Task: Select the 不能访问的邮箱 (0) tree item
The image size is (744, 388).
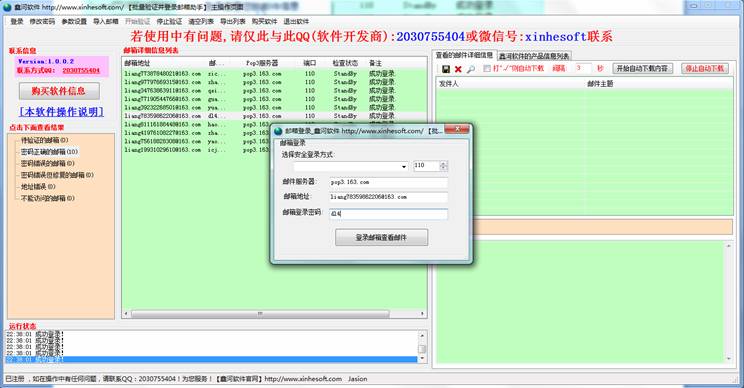Action: coord(47,198)
